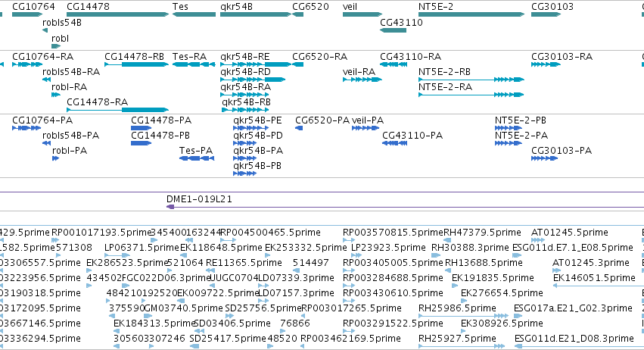Viewport: 644px width, 350px height.
Task: Select transcript qkr54B-RB
Action: tap(246, 102)
